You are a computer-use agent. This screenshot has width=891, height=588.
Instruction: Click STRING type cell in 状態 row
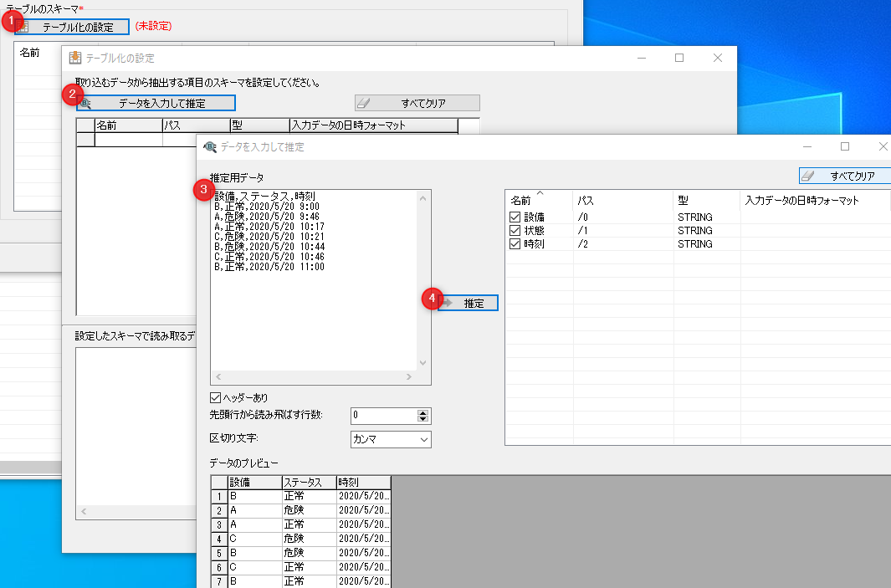pyautogui.click(x=707, y=230)
